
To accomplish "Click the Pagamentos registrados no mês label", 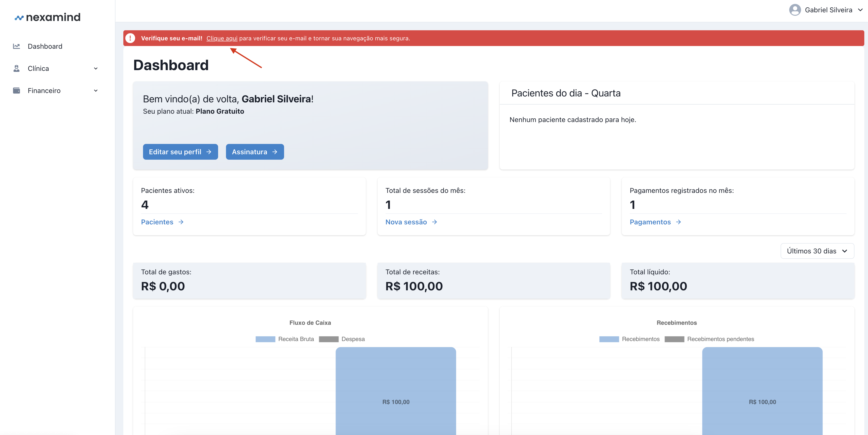I will coord(682,191).
